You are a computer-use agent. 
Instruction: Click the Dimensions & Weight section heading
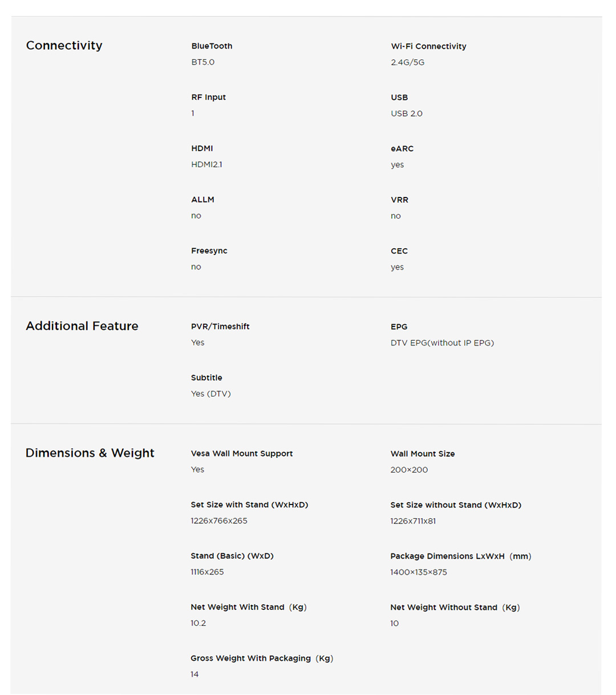point(90,453)
